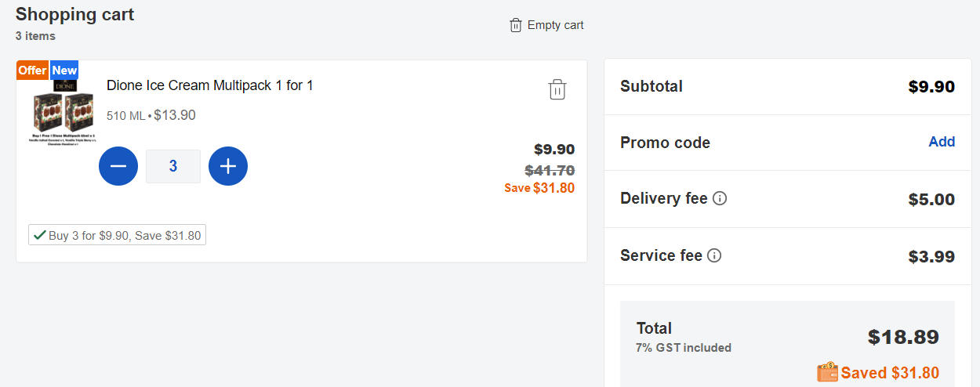Click the Empty cart text link

click(555, 25)
